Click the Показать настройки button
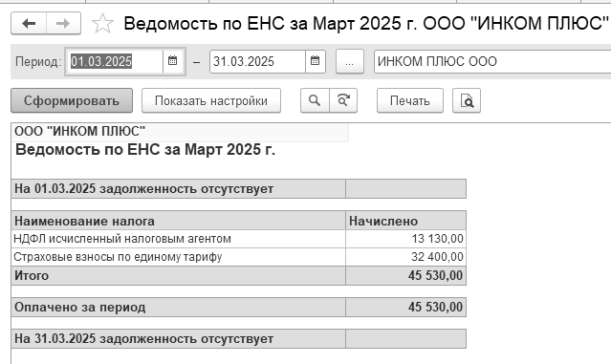Viewport: 611px width, 364px height. (211, 100)
